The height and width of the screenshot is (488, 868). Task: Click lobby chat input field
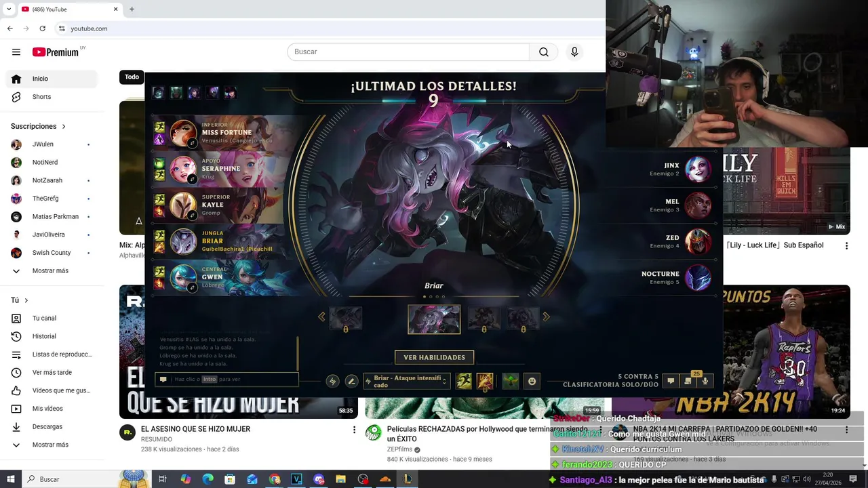[227, 380]
